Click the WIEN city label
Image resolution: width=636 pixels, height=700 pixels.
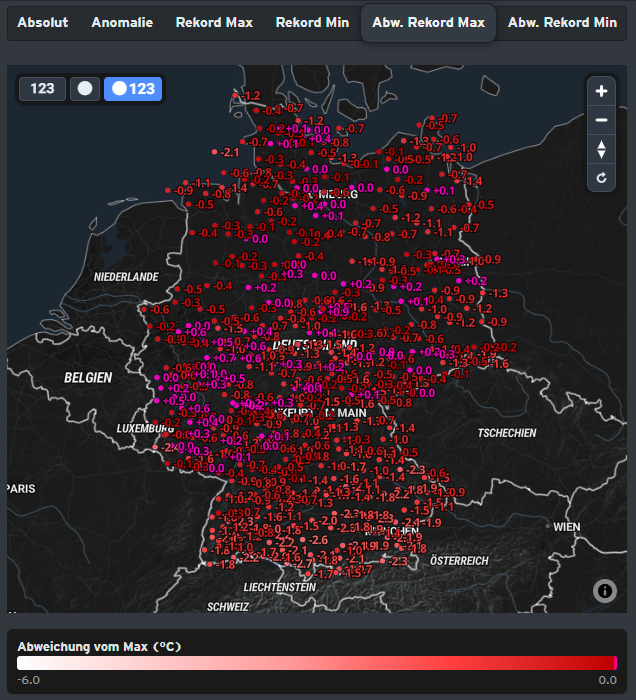coord(567,527)
